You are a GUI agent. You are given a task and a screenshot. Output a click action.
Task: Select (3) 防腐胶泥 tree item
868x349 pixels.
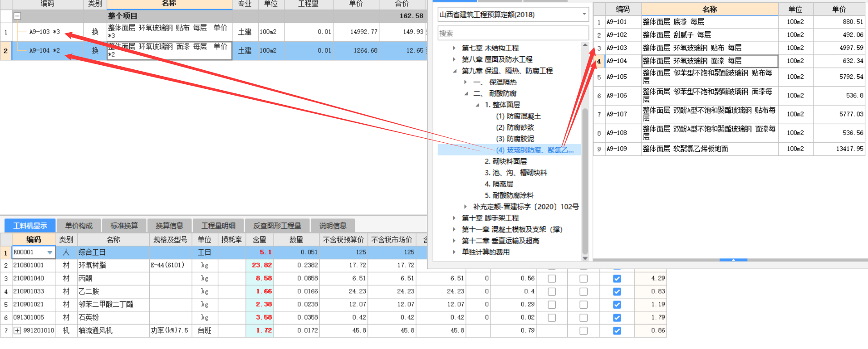(515, 139)
